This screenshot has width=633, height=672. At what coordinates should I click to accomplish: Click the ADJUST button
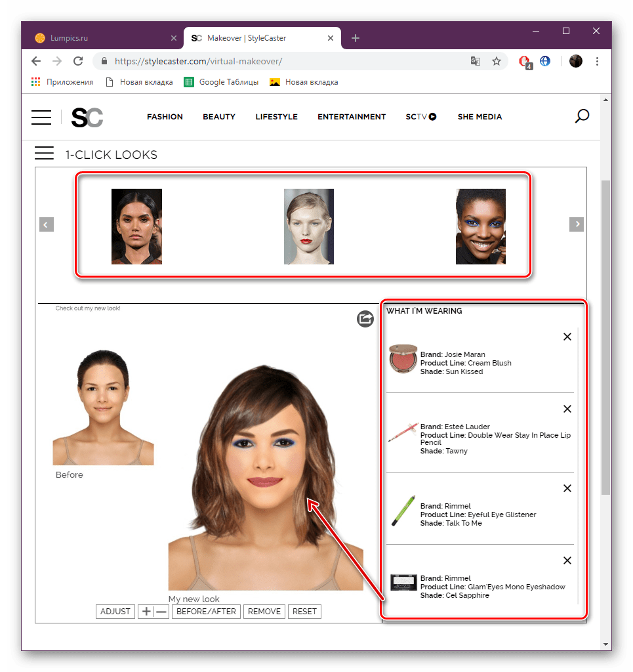point(115,612)
